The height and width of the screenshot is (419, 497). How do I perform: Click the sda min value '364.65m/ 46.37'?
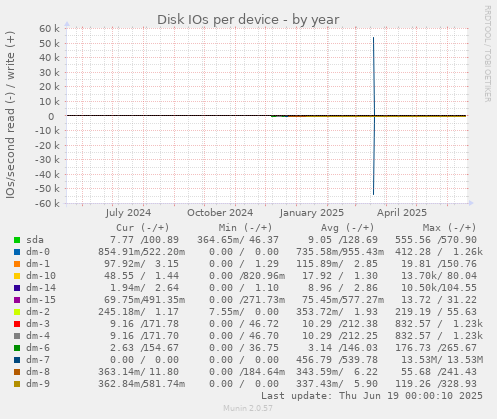click(x=238, y=240)
